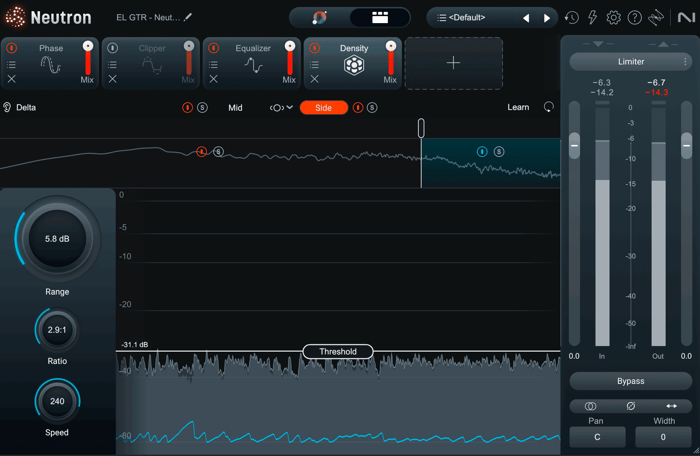Solo the Mid channel
Image resolution: width=700 pixels, height=456 pixels.
[x=202, y=108]
